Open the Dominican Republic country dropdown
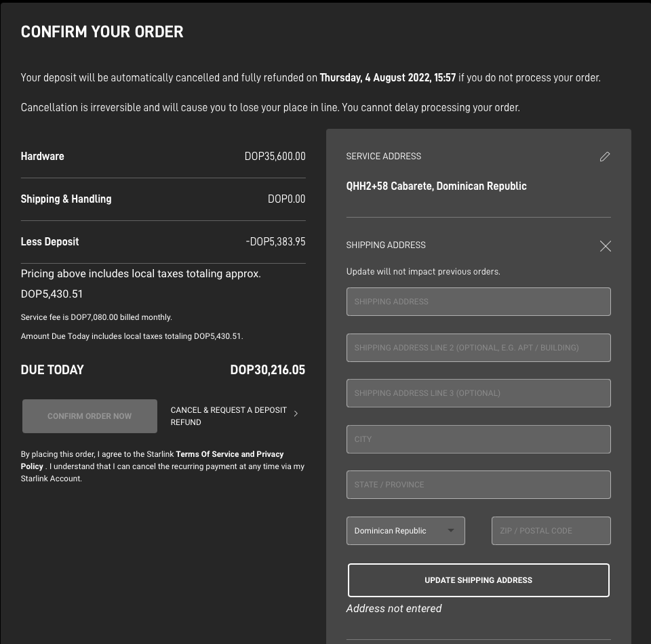 [x=406, y=531]
